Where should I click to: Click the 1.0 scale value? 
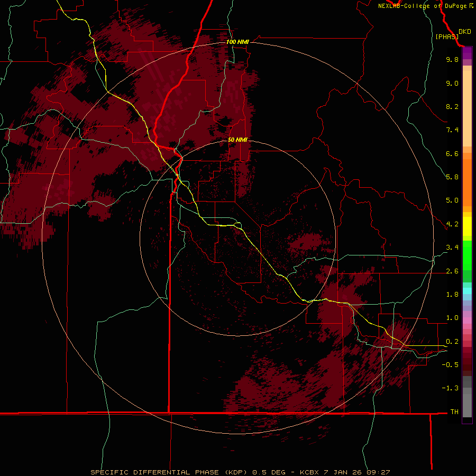452,318
